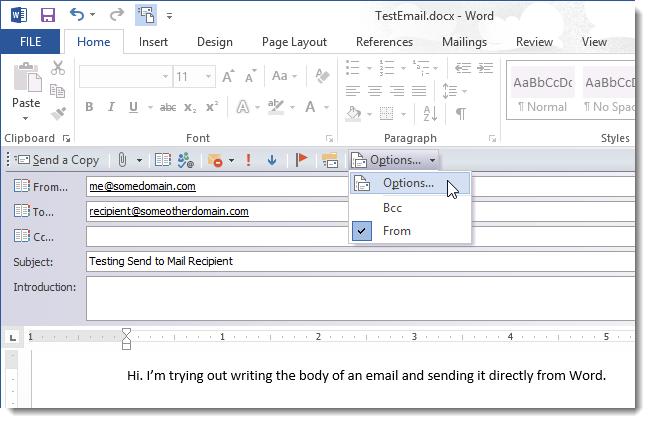This screenshot has height=423, width=650.
Task: Click the Format Painter brush icon
Action: pos(58,113)
